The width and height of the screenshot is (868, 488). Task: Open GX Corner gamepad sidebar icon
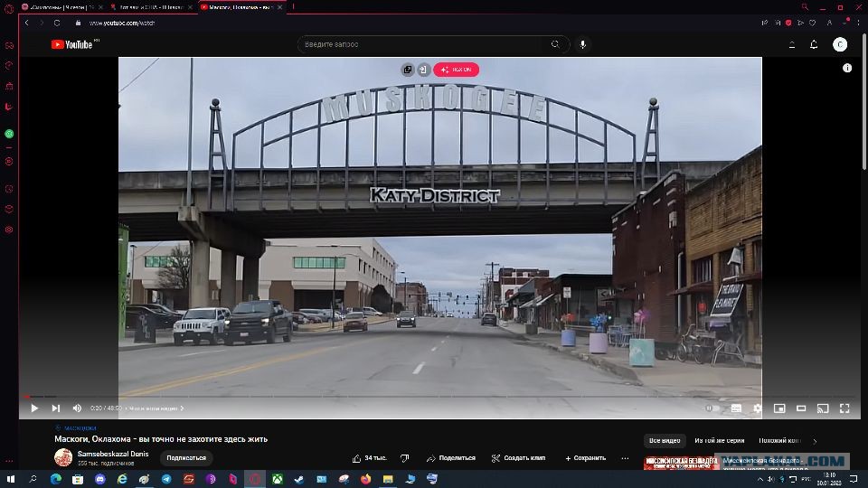click(9, 45)
